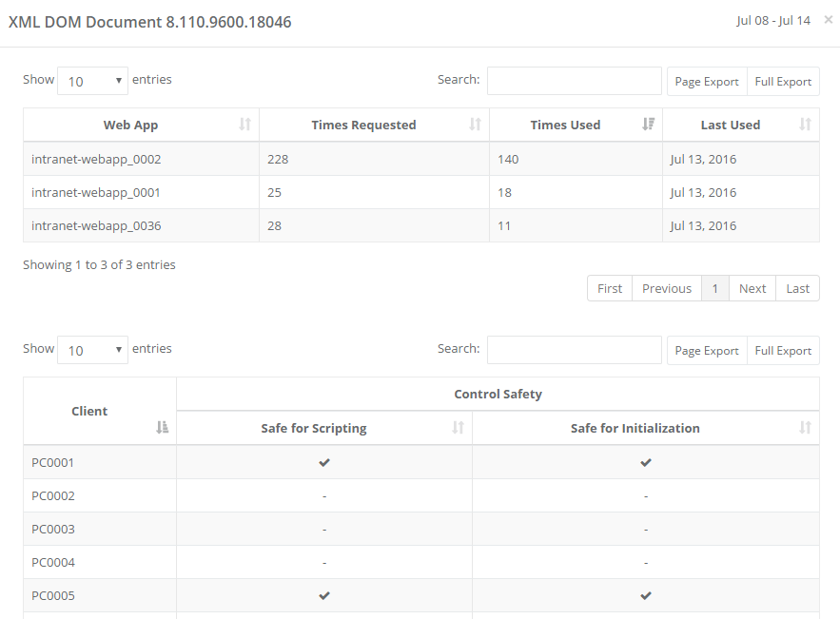Open entries dropdown for client table

coord(92,350)
